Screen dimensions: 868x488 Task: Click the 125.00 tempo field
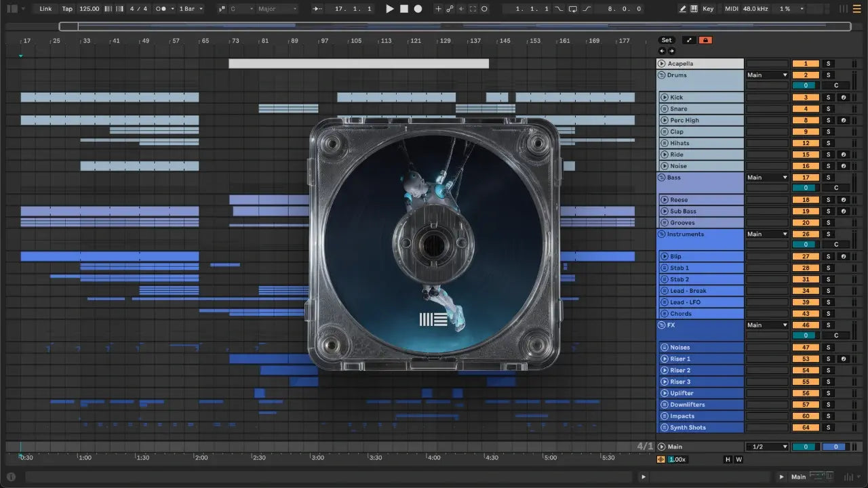89,9
